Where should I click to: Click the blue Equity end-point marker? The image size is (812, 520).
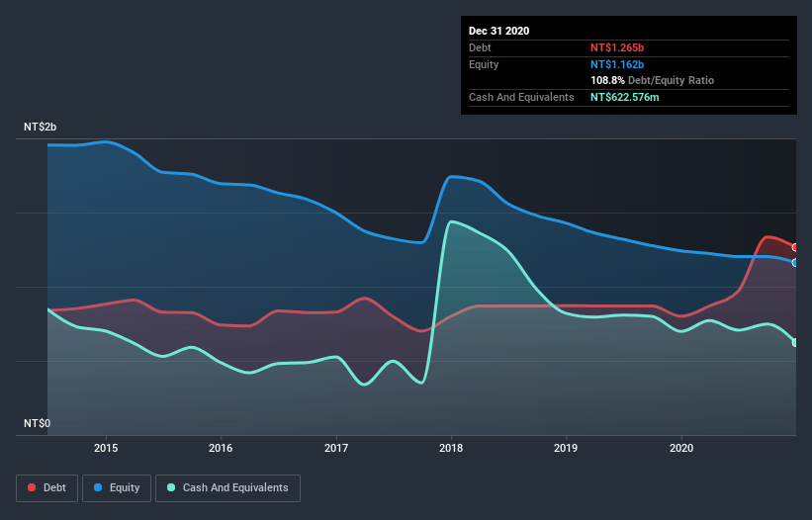pyautogui.click(x=795, y=263)
